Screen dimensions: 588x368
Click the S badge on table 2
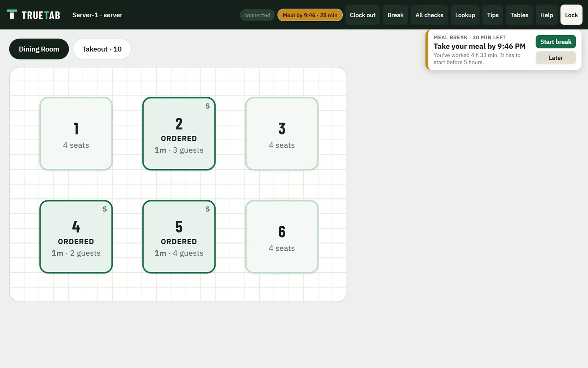click(x=207, y=106)
